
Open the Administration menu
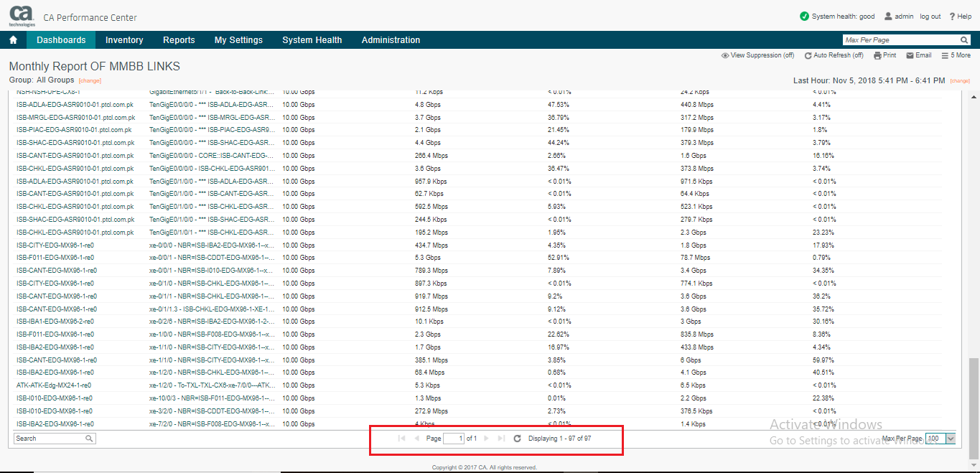(391, 40)
